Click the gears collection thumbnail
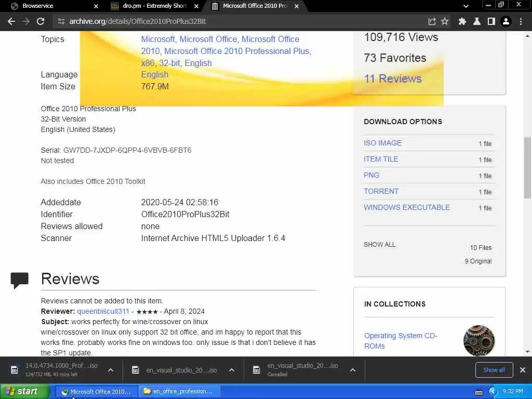Screen dimensions: 532x399 click(x=478, y=340)
